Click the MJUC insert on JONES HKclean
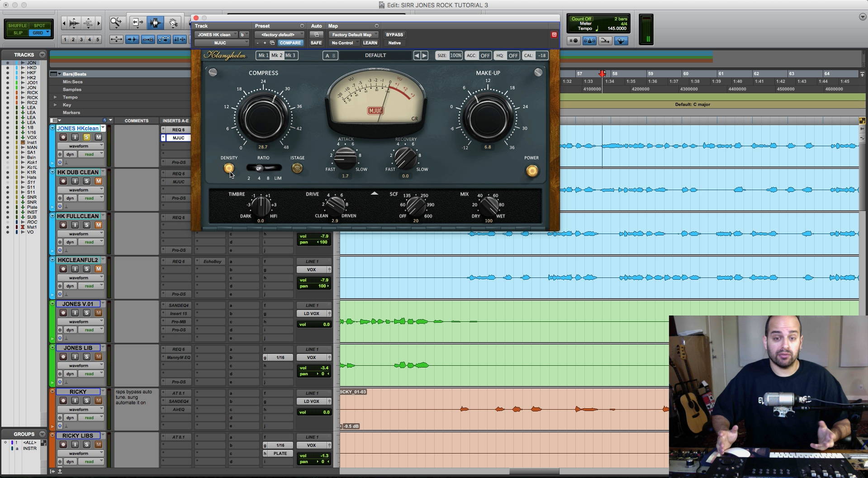This screenshot has height=478, width=868. 178,138
